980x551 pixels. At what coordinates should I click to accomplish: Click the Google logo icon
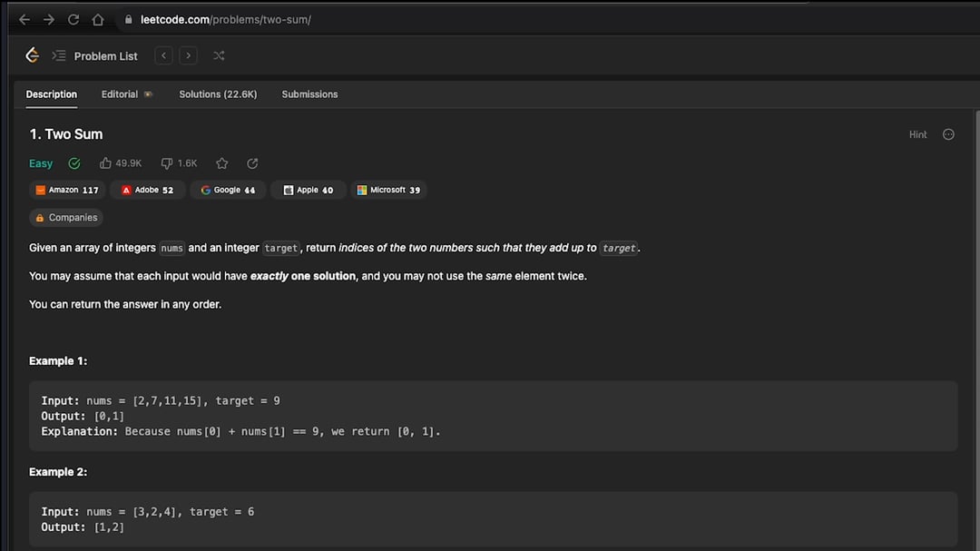click(206, 190)
